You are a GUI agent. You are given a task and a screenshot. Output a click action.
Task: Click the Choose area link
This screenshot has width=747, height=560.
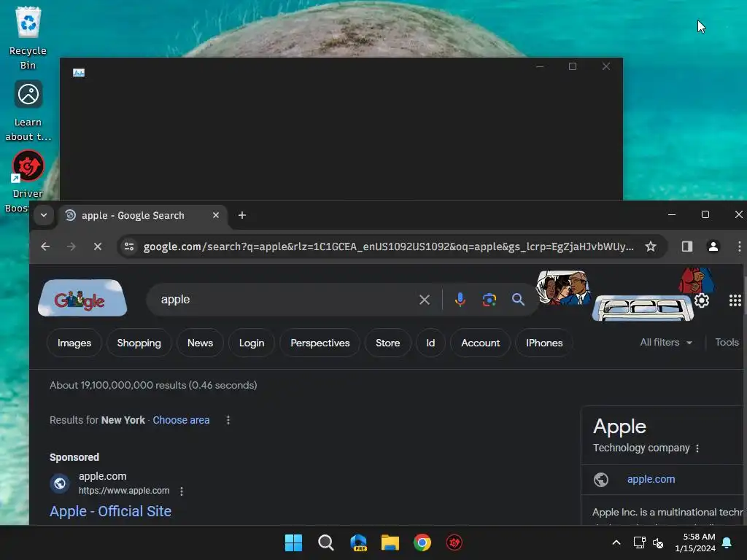click(x=181, y=420)
